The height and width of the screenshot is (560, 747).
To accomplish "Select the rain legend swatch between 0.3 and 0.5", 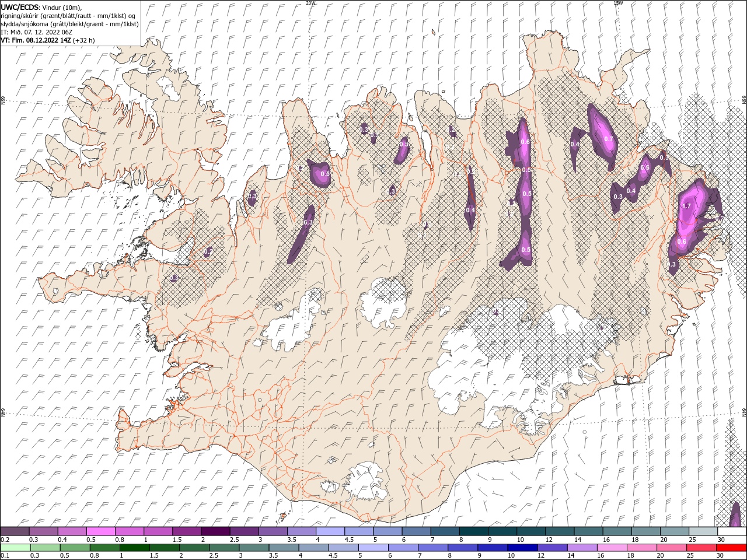I will (x=46, y=548).
